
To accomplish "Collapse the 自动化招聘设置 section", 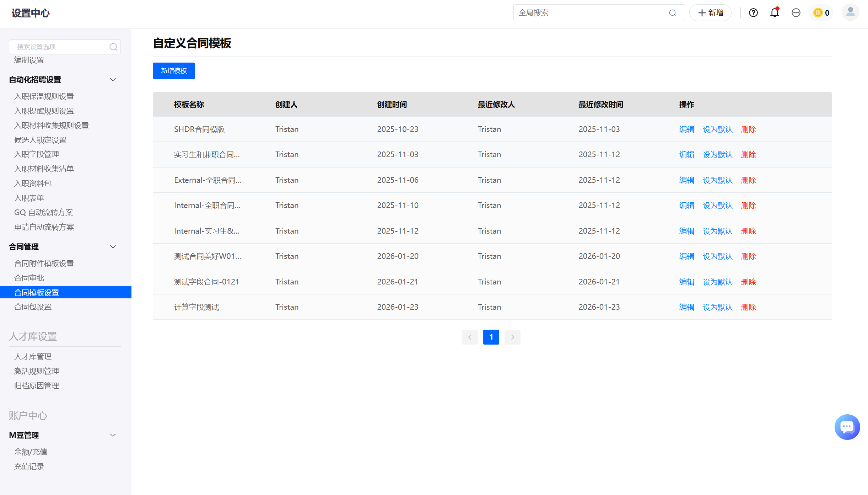I will 113,80.
